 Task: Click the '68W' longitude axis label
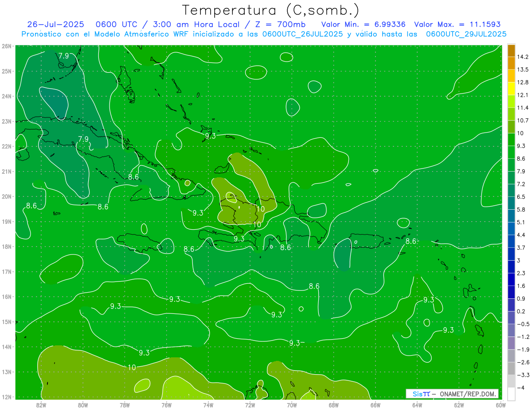pos(333,405)
